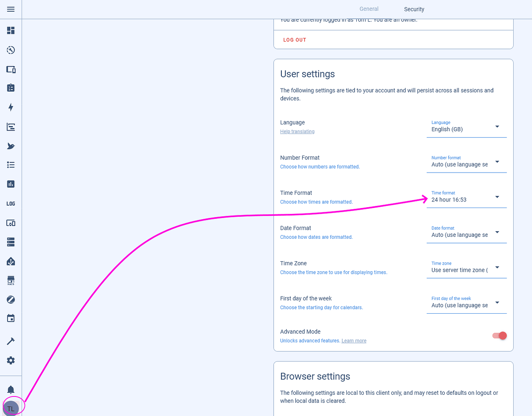Disable Advanced Mode
This screenshot has height=416, width=532.
pos(500,335)
